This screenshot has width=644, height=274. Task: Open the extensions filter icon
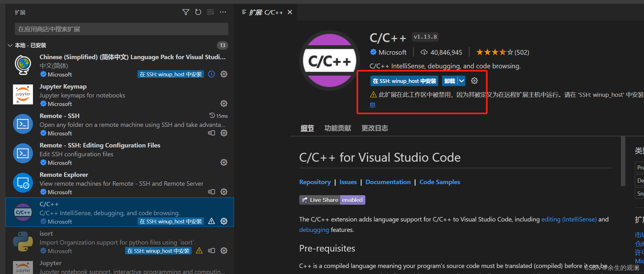(x=186, y=12)
